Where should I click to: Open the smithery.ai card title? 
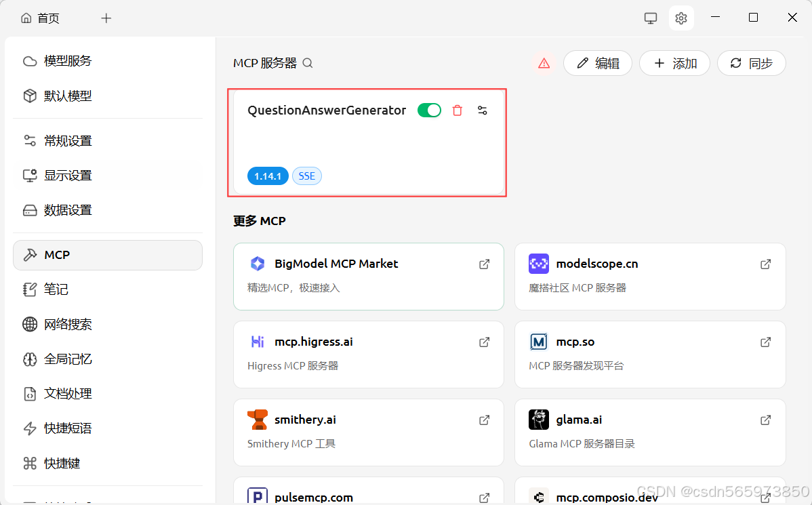pos(305,420)
